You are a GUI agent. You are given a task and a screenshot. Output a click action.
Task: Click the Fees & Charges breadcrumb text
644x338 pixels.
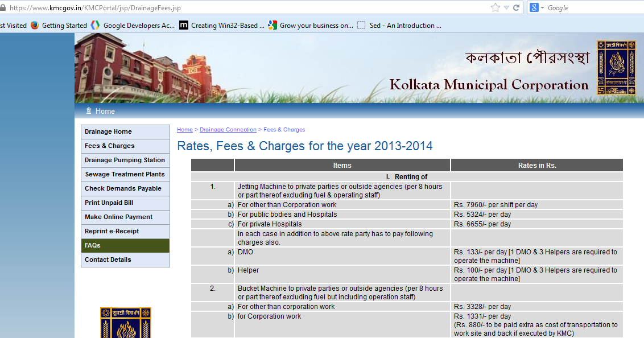coord(284,129)
